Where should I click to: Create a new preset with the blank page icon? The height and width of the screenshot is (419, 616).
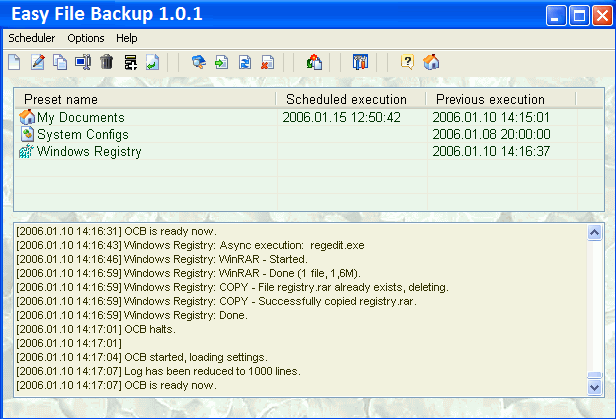coord(14,62)
